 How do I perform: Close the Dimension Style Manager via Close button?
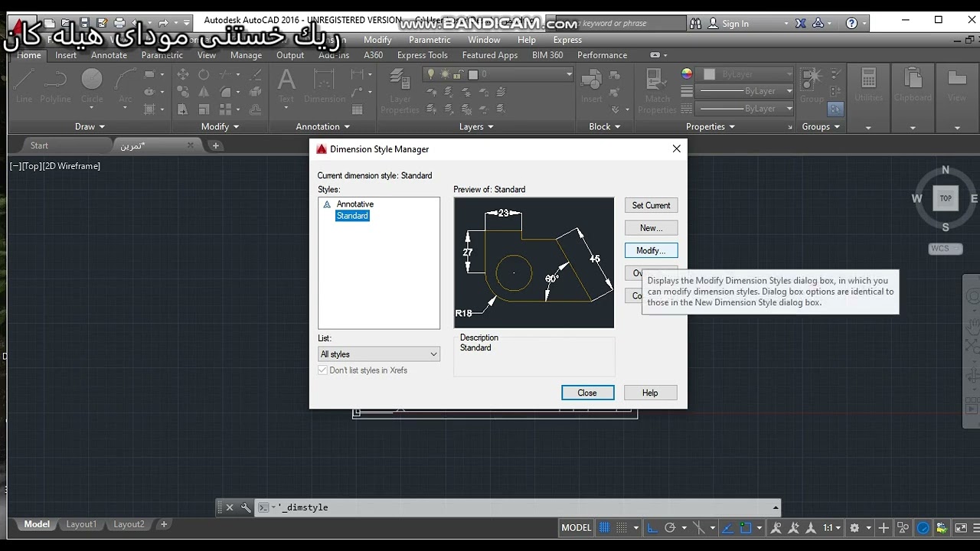click(587, 393)
